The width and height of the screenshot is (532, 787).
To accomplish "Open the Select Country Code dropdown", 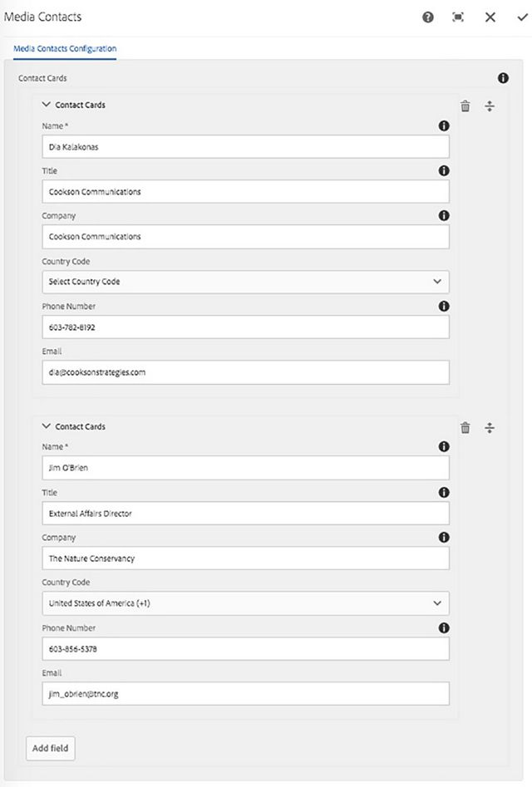I will (245, 282).
